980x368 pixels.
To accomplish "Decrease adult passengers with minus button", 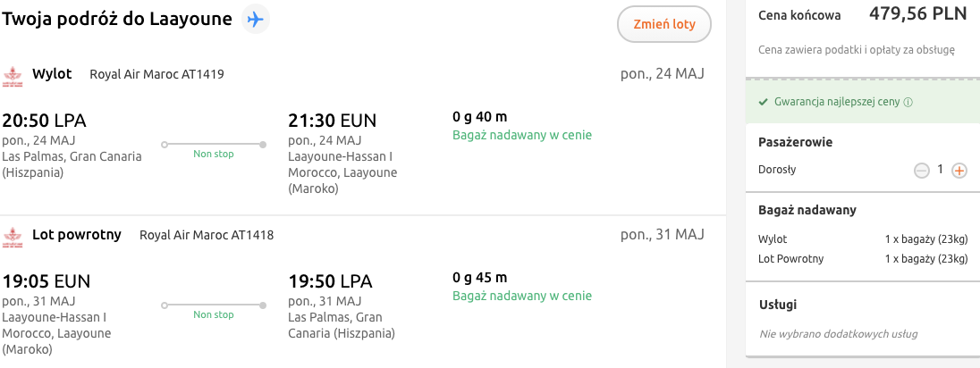I will tap(922, 171).
